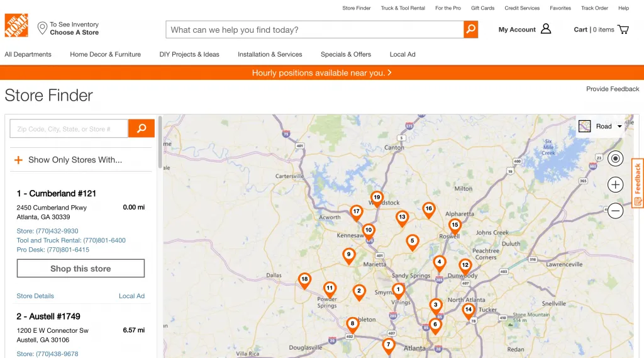Click Store Finder link in top bar
644x358 pixels.
tap(357, 8)
